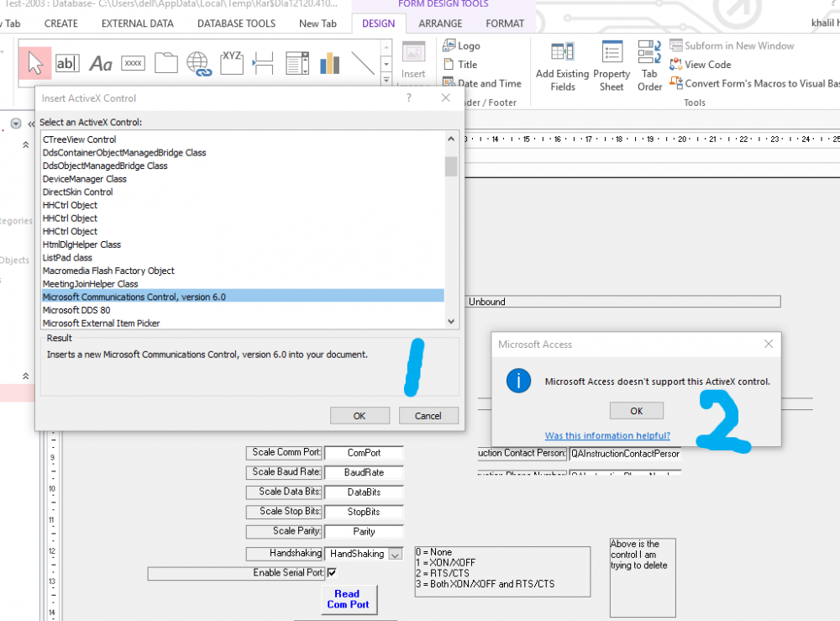
Task: Pick the Combo Box control tool
Action: (x=297, y=63)
